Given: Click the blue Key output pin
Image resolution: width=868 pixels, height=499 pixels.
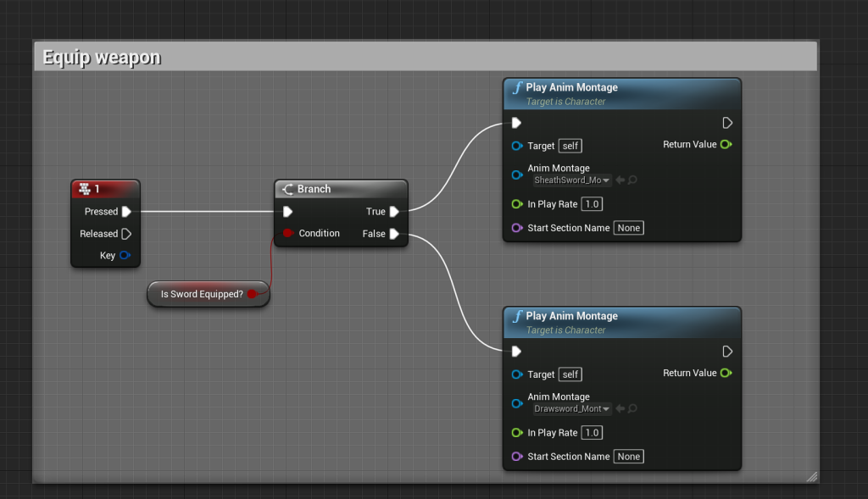Looking at the screenshot, I should point(125,255).
